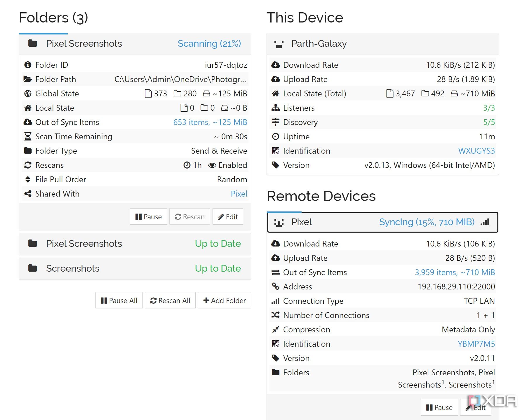The image size is (527, 420).
Task: Click the Rescan All button
Action: click(170, 301)
